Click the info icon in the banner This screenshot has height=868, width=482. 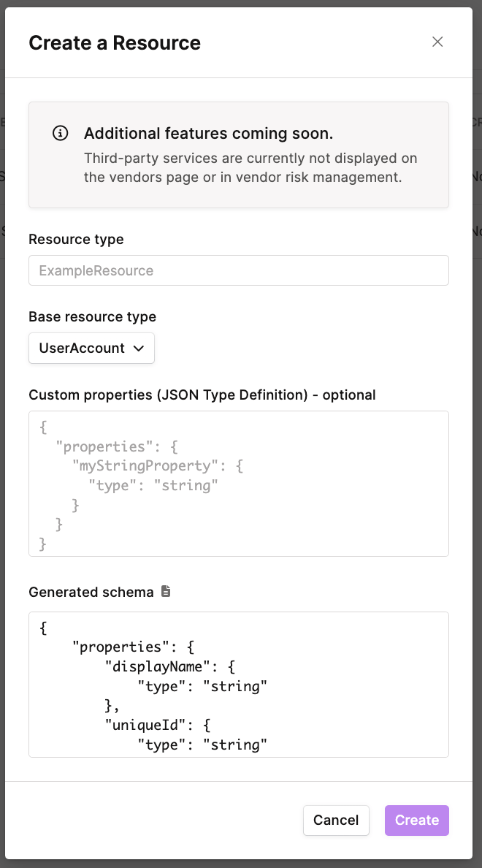[x=61, y=134]
